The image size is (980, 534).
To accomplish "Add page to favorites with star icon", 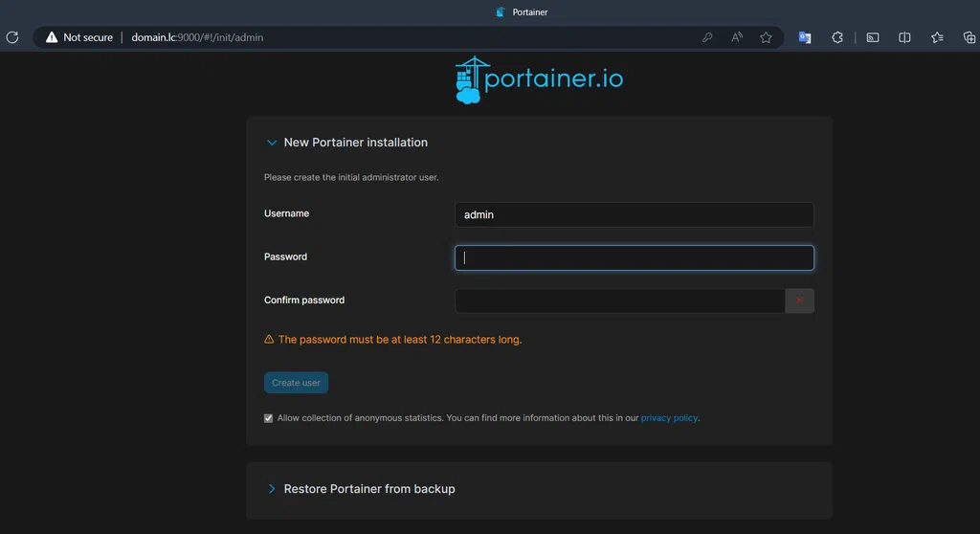I will coord(766,37).
